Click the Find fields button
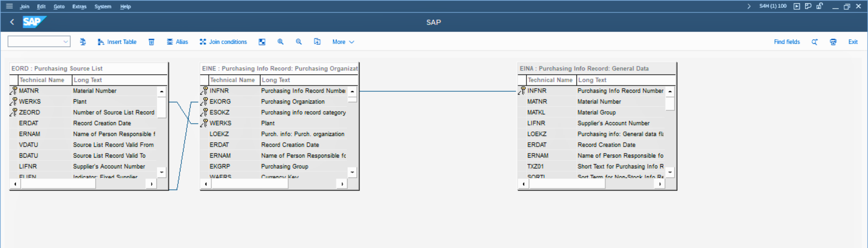868x248 pixels. 786,42
